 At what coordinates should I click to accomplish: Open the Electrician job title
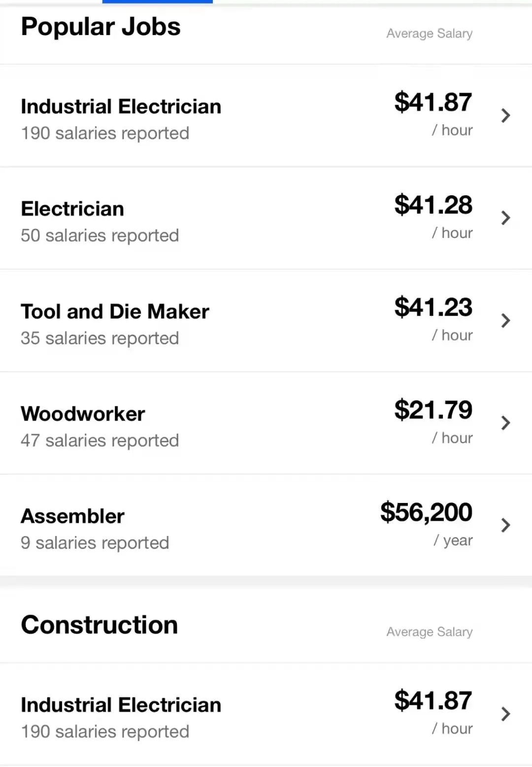click(x=72, y=209)
